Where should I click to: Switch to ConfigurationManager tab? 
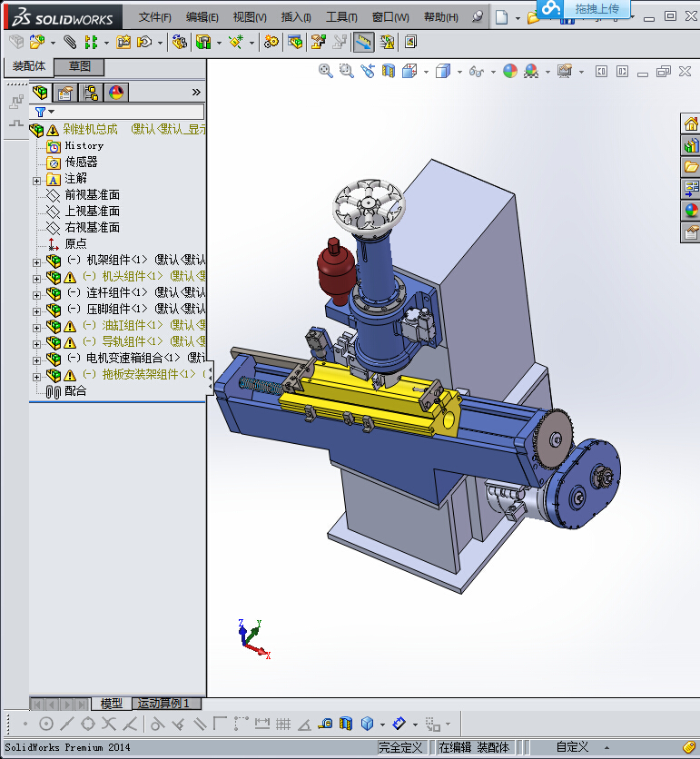click(91, 92)
